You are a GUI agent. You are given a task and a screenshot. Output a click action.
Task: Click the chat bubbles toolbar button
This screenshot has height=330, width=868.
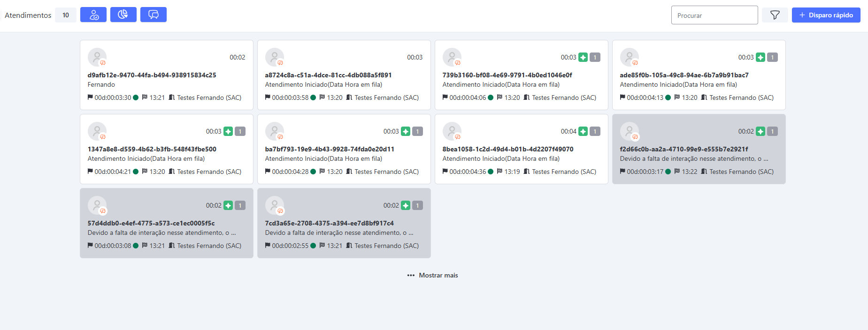[x=153, y=15]
